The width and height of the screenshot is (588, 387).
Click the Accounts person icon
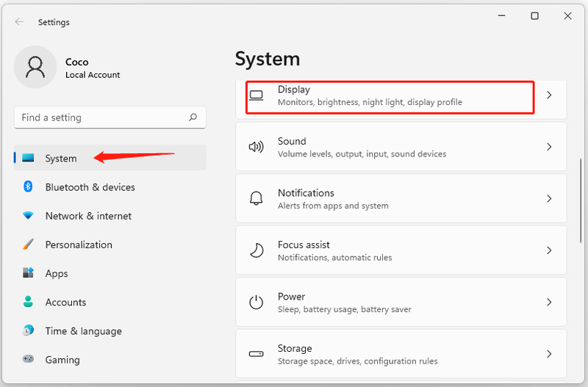28,302
